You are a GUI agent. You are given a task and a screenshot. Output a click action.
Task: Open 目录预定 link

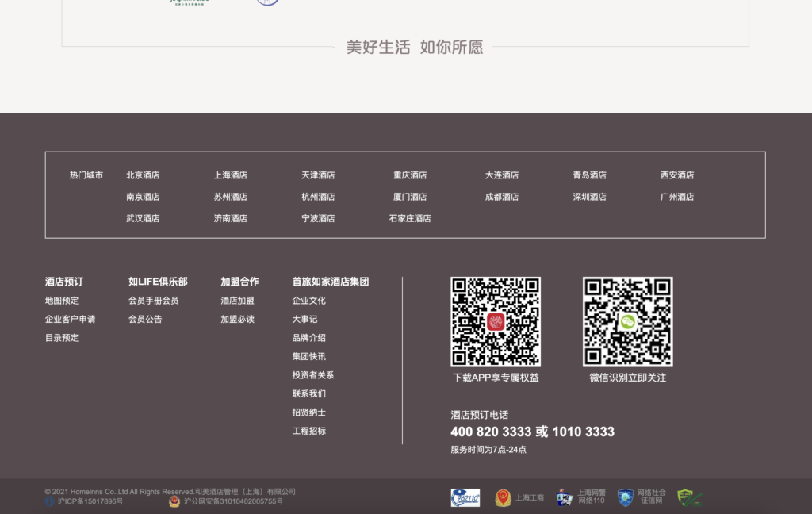(62, 338)
